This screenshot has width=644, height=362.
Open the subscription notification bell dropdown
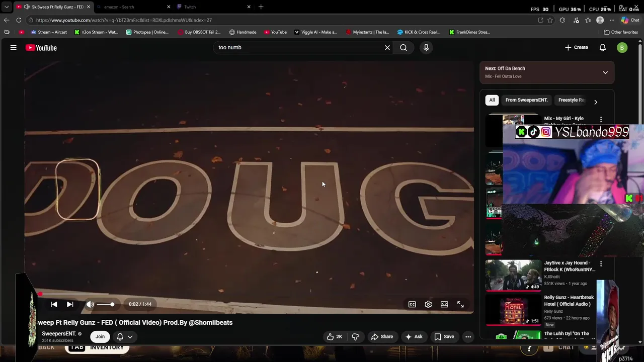click(124, 337)
